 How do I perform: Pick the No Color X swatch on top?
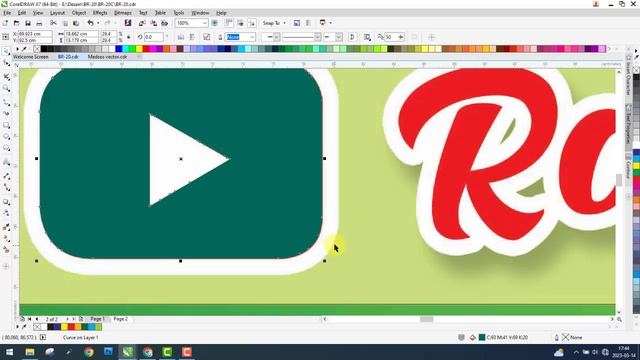pyautogui.click(x=37, y=49)
